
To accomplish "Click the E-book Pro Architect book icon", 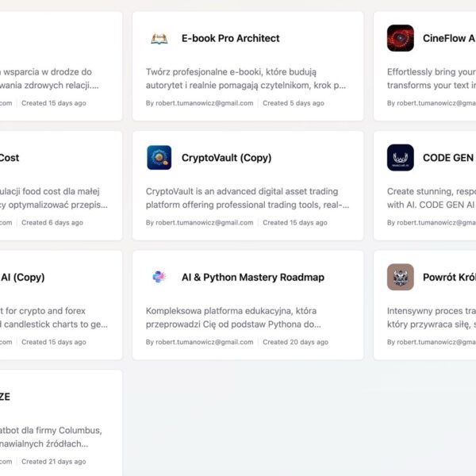I will (159, 38).
